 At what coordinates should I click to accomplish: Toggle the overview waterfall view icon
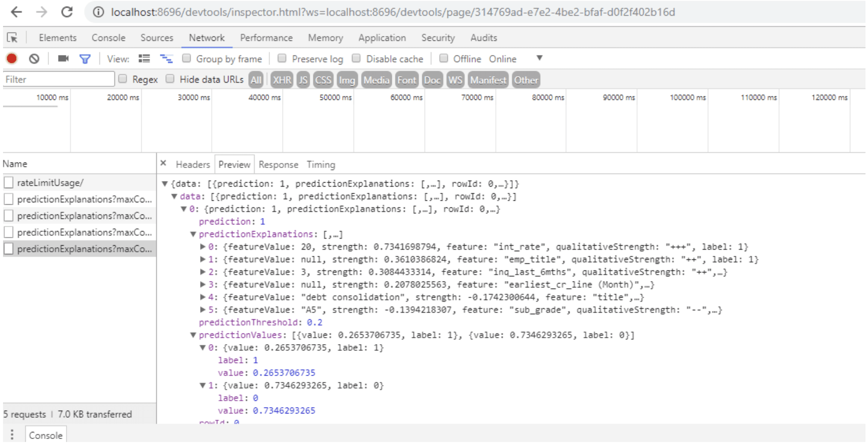[166, 59]
